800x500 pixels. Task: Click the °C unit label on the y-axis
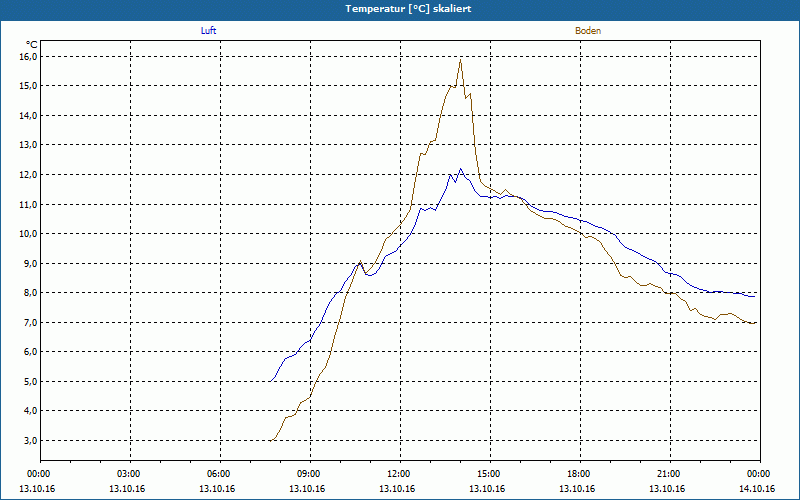point(32,44)
